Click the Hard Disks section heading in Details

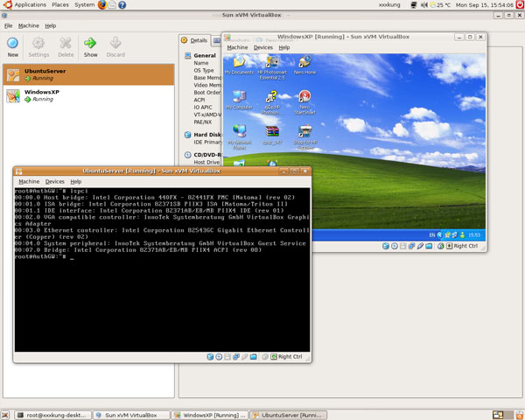(x=207, y=135)
